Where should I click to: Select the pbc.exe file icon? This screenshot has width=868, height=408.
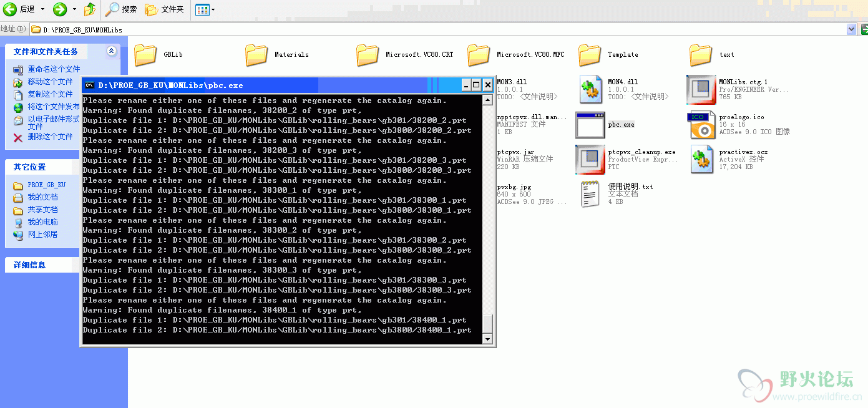click(x=590, y=125)
